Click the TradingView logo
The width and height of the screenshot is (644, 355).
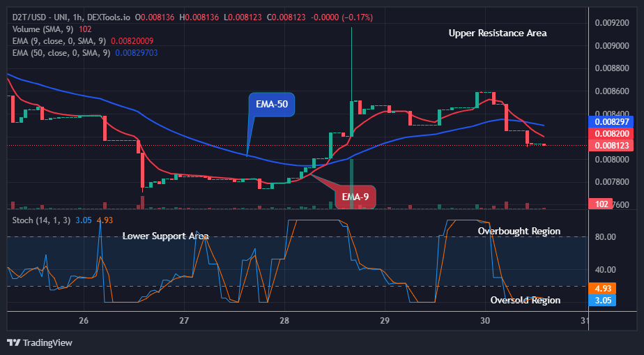[40, 342]
